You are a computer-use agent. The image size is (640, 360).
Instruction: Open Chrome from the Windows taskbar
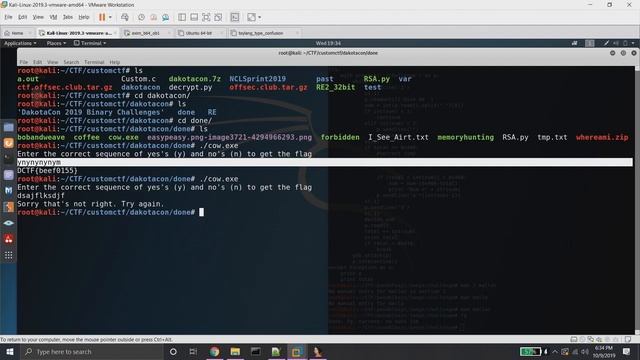pos(214,351)
